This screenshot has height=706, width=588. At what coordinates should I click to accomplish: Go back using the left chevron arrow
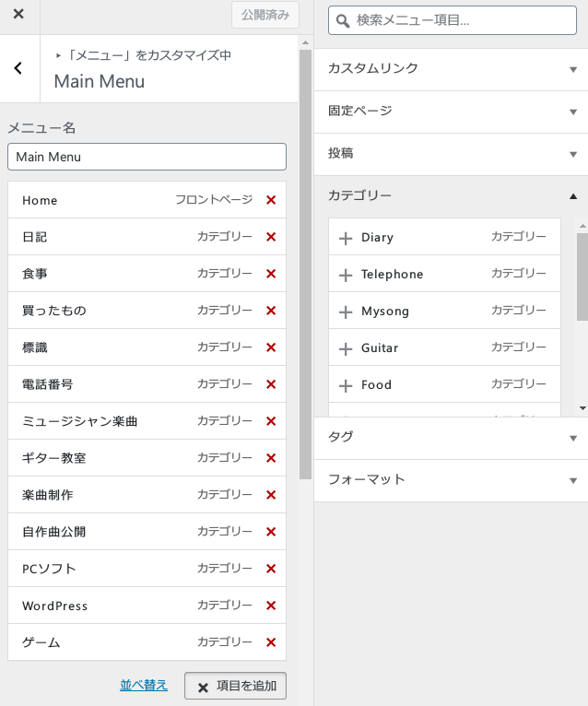(x=18, y=68)
